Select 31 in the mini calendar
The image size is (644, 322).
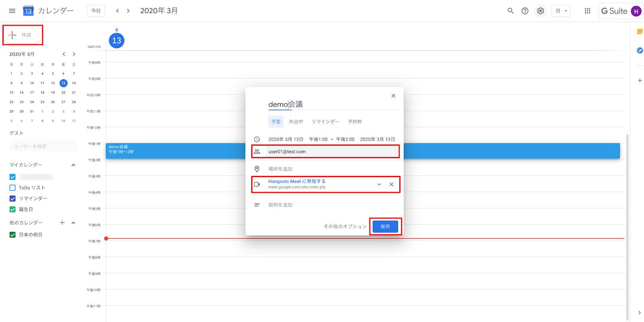[32, 111]
